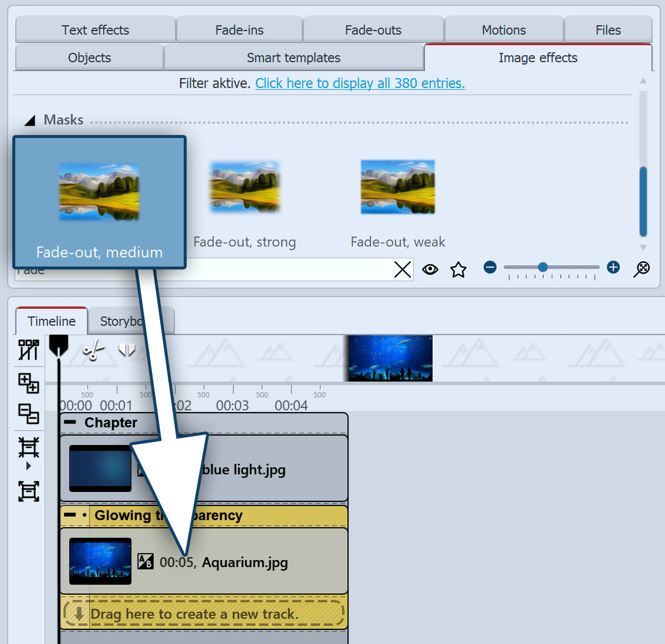Click the scissors split tool in timeline

(93, 350)
